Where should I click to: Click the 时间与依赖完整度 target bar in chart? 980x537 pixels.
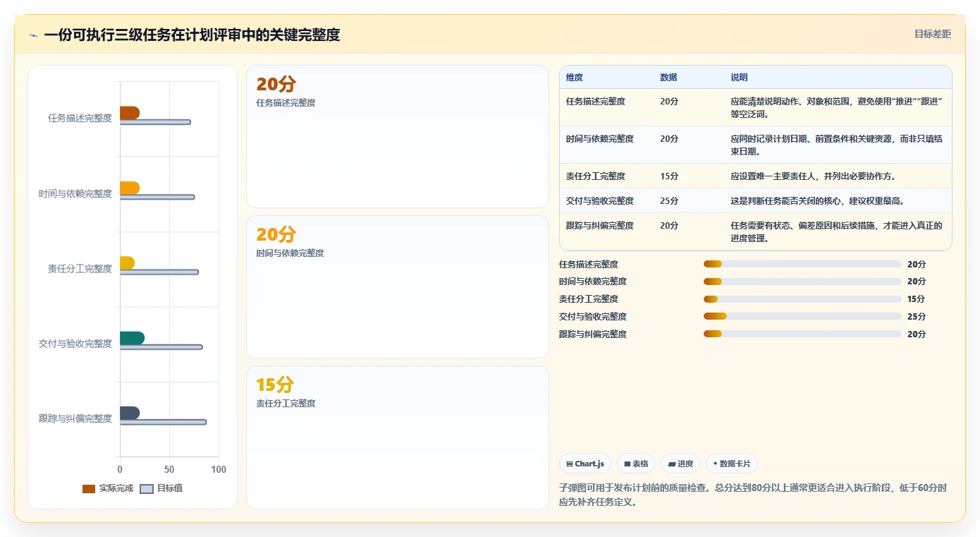click(x=157, y=197)
